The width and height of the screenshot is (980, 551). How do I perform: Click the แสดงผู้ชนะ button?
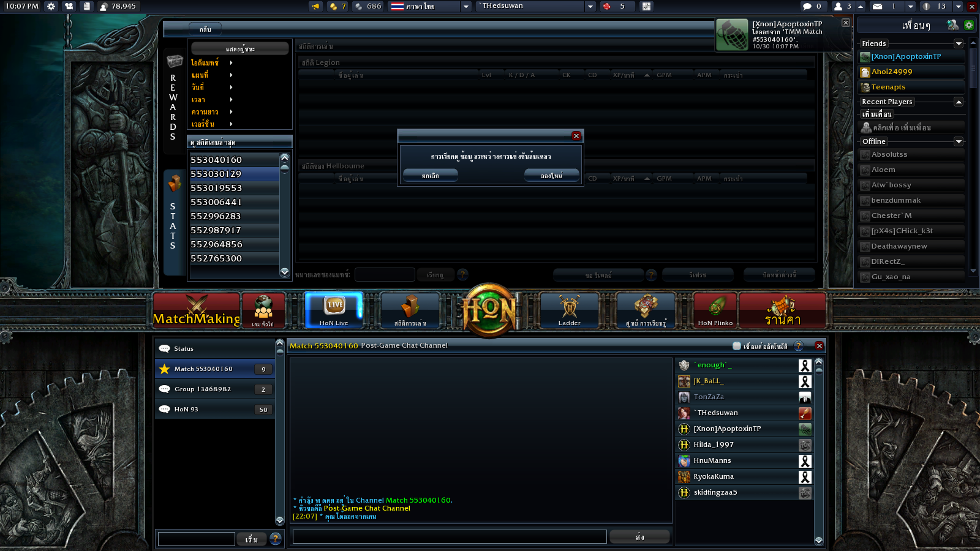pos(240,48)
